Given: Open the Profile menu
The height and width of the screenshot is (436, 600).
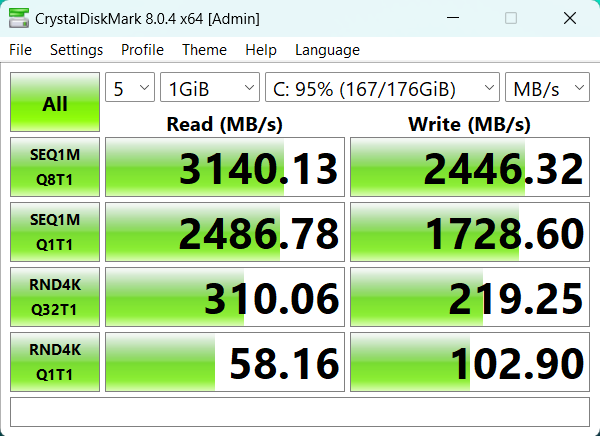Looking at the screenshot, I should [x=142, y=50].
